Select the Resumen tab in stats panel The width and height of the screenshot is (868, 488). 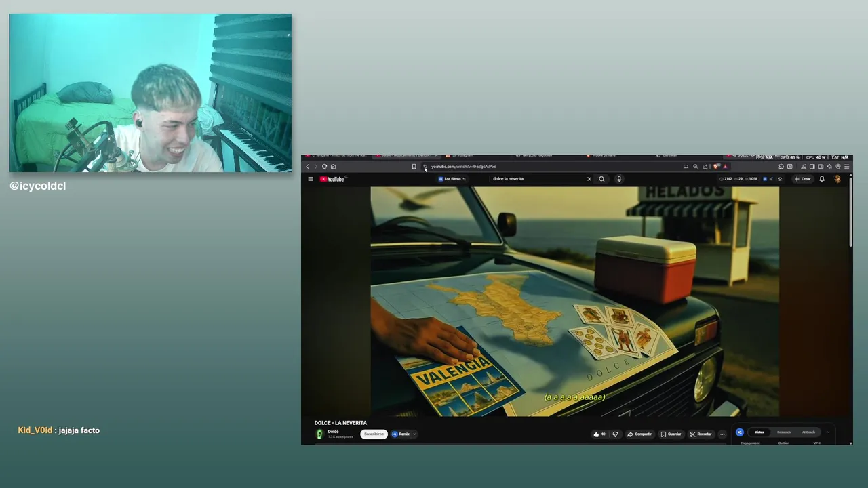click(784, 432)
